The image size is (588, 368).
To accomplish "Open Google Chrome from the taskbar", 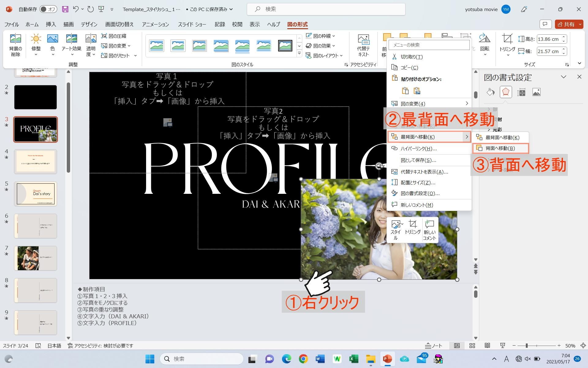I will click(x=303, y=359).
